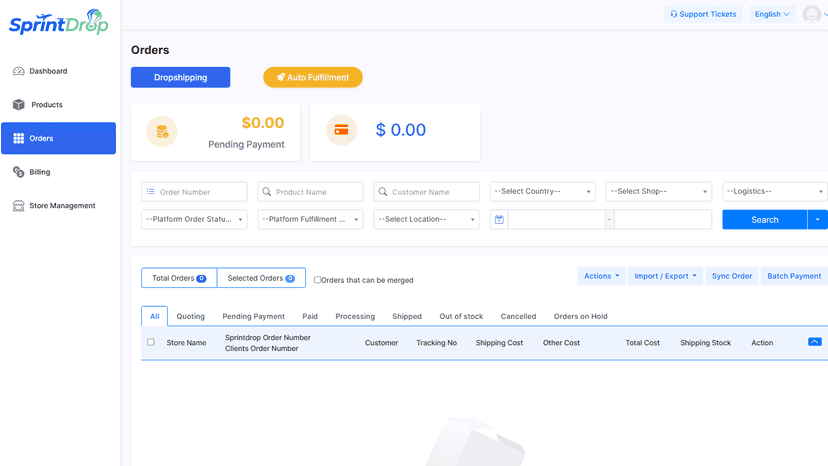Screen dimensions: 828x466
Task: Select Orders in the sidebar
Action: (x=58, y=138)
